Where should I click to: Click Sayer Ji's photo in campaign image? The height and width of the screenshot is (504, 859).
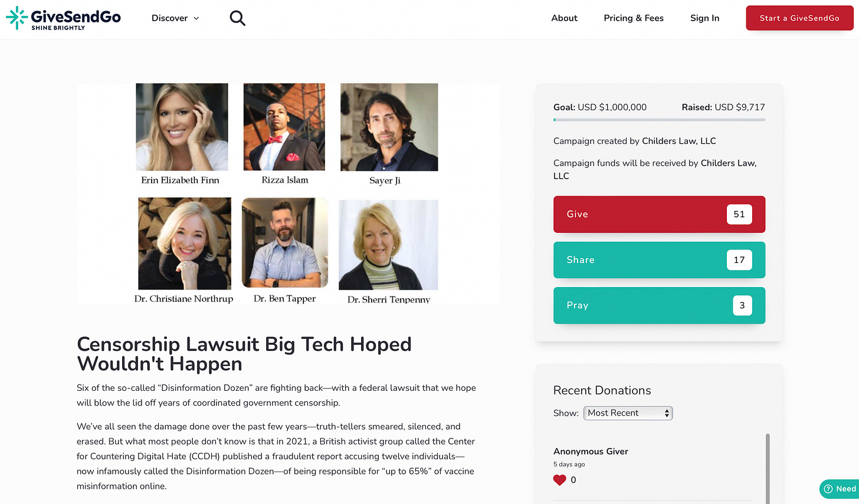tap(389, 127)
